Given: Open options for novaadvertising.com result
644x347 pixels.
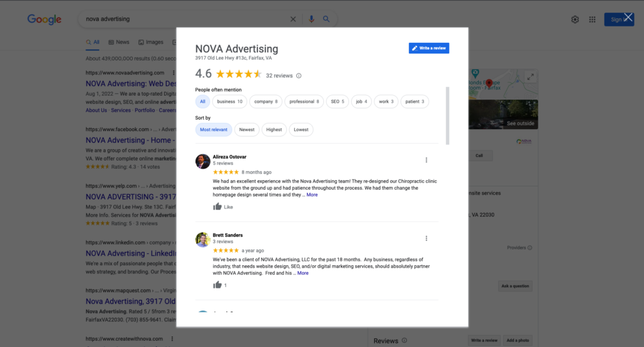Looking at the screenshot, I should (174, 73).
